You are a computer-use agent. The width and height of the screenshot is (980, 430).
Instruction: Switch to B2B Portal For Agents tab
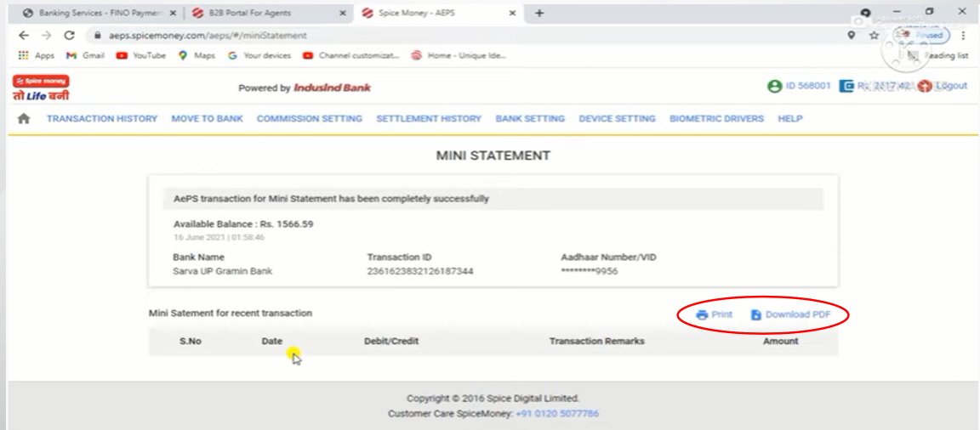coord(269,13)
